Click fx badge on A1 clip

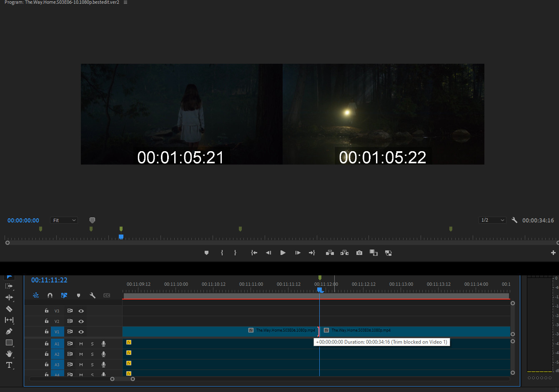click(129, 342)
